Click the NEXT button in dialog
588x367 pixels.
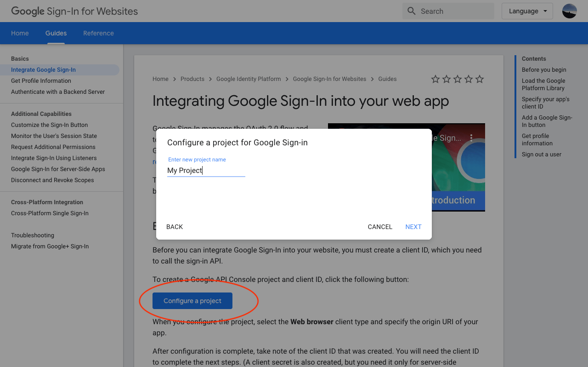tap(413, 227)
